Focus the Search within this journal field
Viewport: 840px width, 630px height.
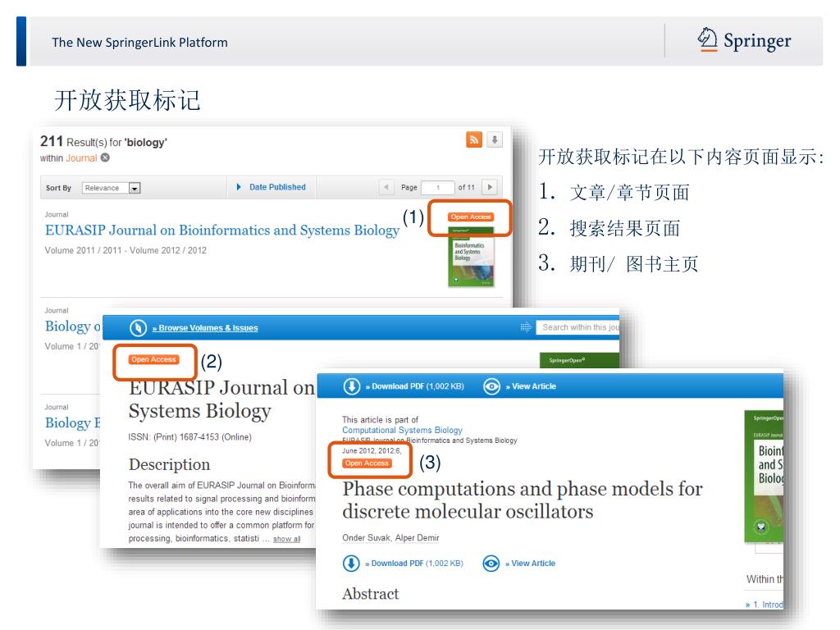(x=577, y=327)
